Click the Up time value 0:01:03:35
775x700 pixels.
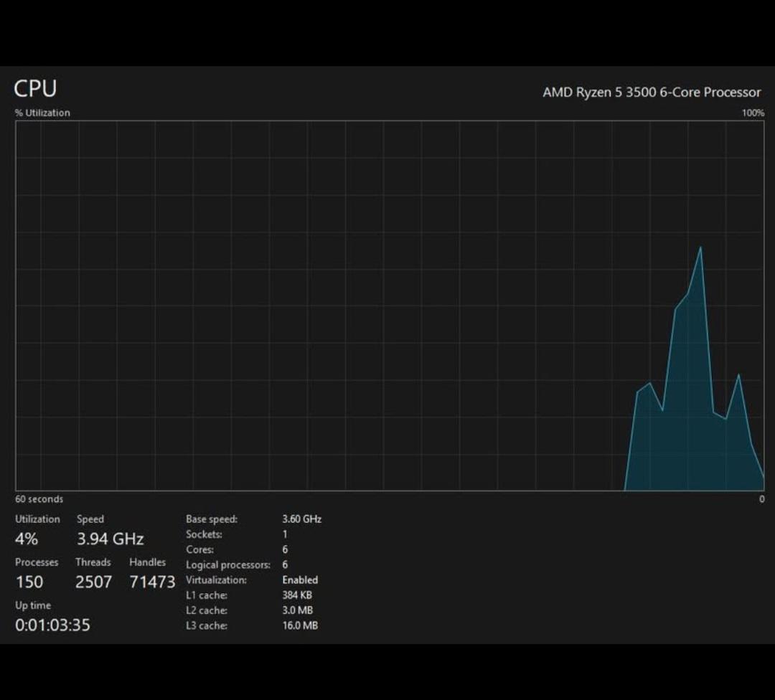click(x=53, y=625)
